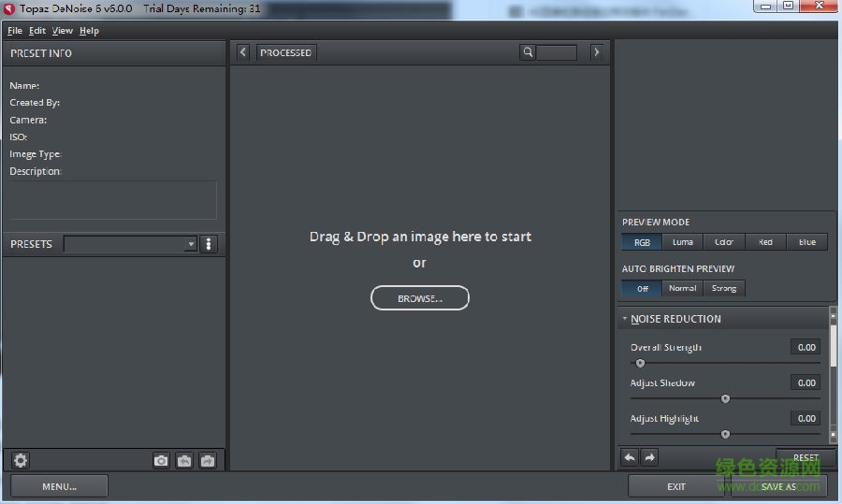Click the EXIT button

pos(676,486)
